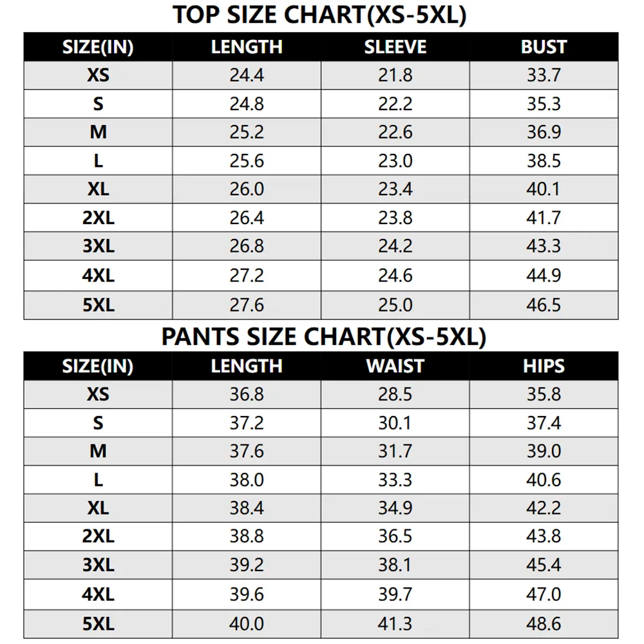644x644 pixels.
Task: Click the 2XL row label in top chart
Action: pos(98,218)
